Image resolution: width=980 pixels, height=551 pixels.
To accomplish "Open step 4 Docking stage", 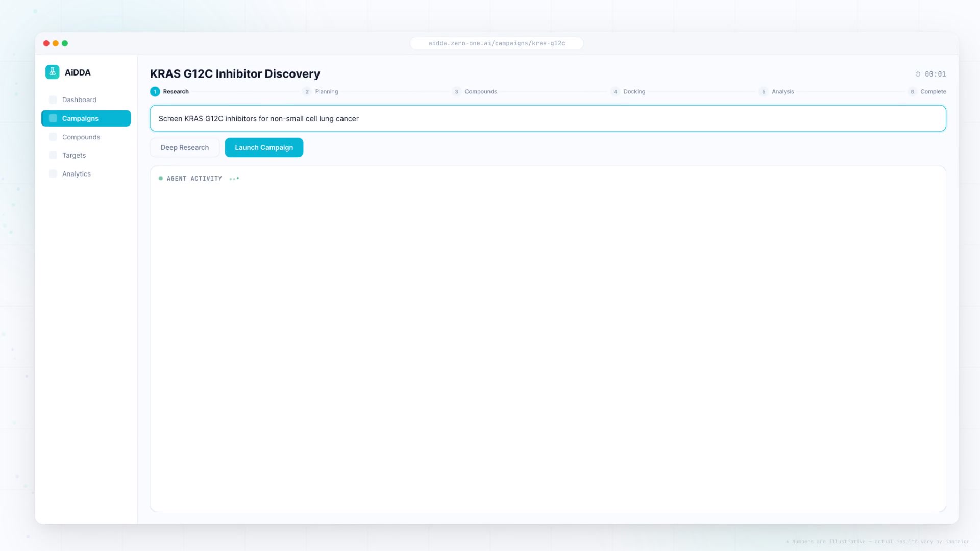I will [615, 91].
